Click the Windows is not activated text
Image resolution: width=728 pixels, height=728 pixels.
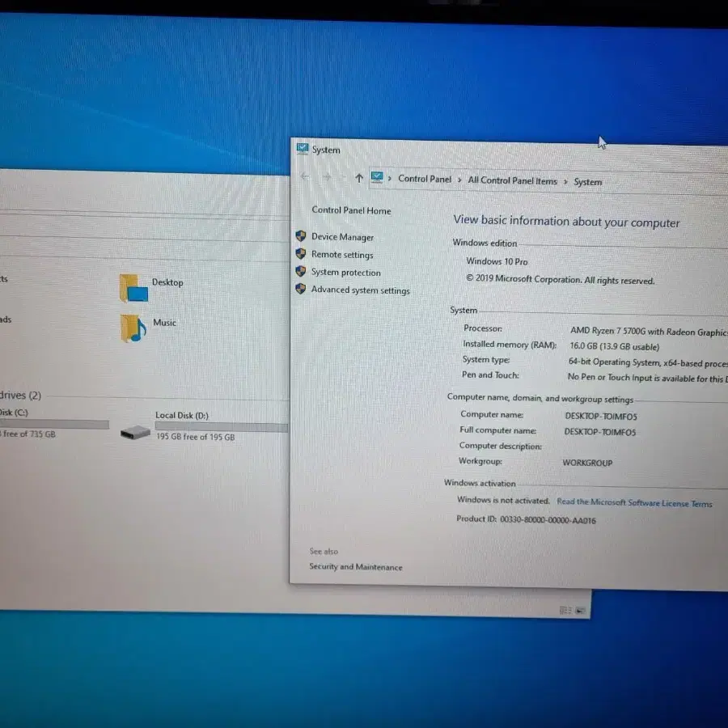(x=503, y=501)
